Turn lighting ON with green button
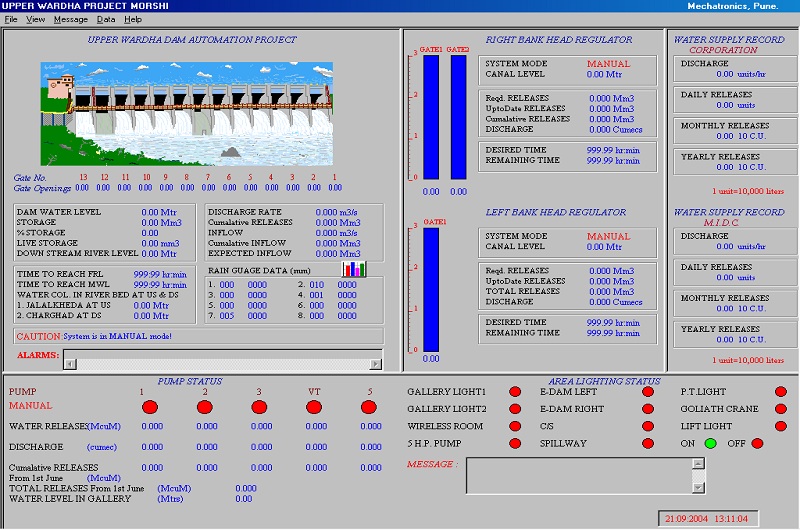Viewport: 800px width, 530px height. click(x=711, y=444)
